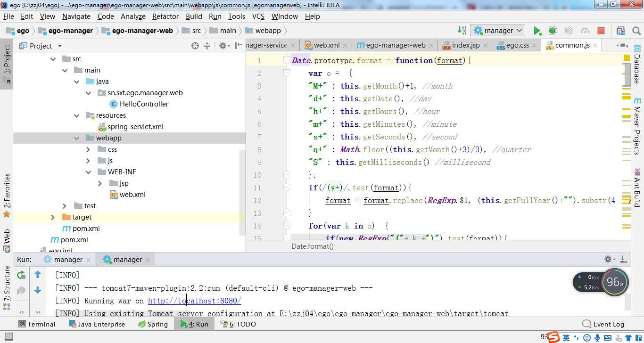
Task: Toggle the Terminal tool window
Action: coord(37,324)
